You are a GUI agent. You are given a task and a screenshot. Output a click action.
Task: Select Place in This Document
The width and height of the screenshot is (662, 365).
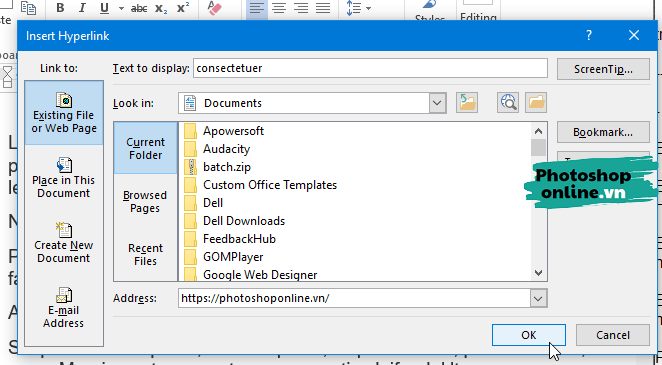[64, 178]
